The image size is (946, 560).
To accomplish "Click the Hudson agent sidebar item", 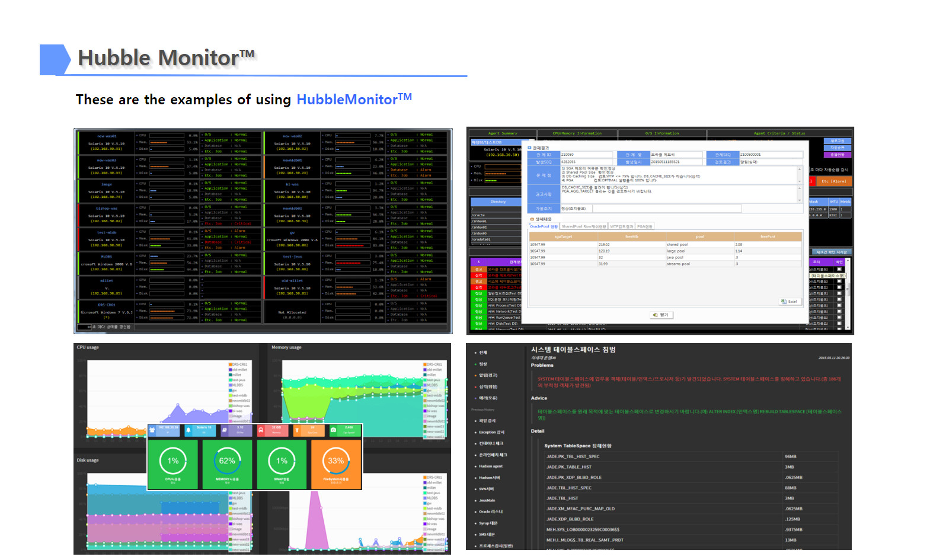I will pos(490,466).
